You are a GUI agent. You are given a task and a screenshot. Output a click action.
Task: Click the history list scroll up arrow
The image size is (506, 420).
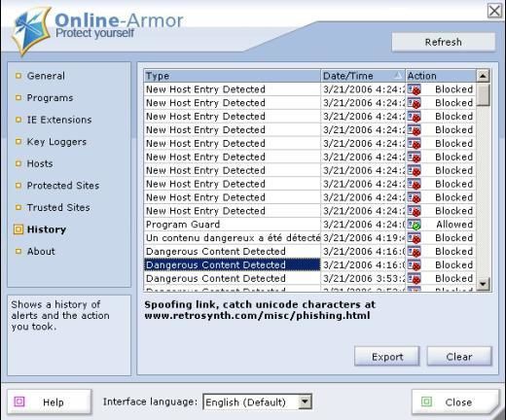coord(483,76)
